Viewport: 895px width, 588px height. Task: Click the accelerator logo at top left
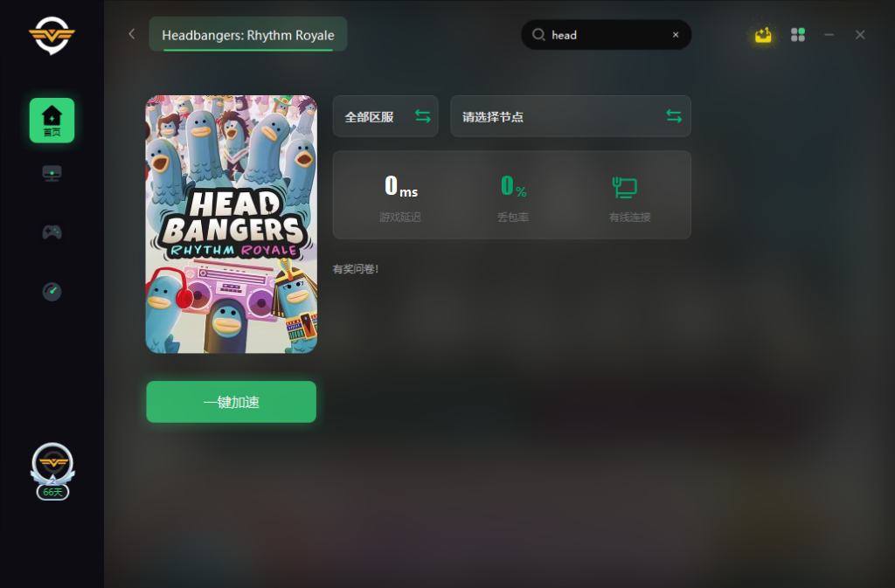[x=52, y=35]
